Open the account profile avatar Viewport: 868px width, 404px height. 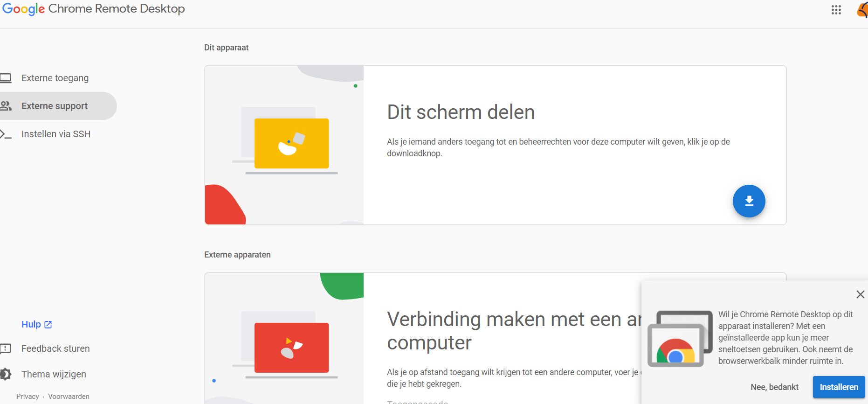point(863,10)
